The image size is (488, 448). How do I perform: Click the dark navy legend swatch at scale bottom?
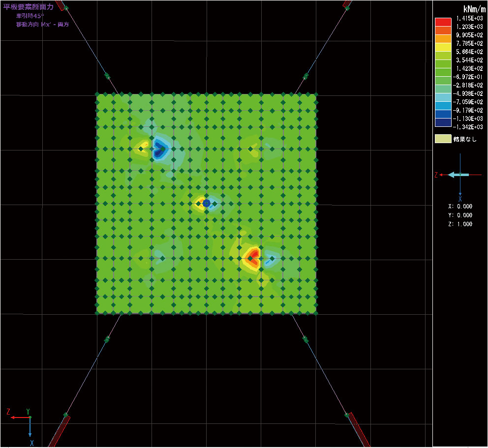click(443, 123)
